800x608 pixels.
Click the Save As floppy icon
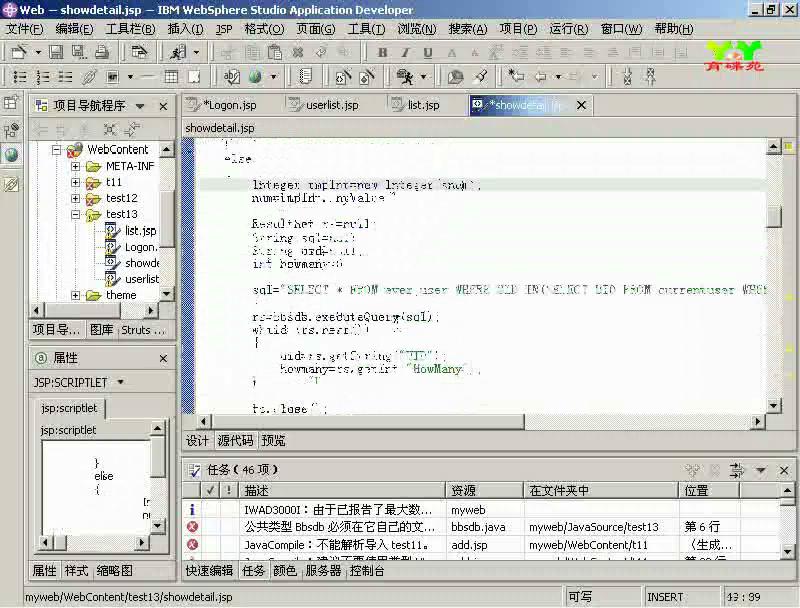pos(79,52)
